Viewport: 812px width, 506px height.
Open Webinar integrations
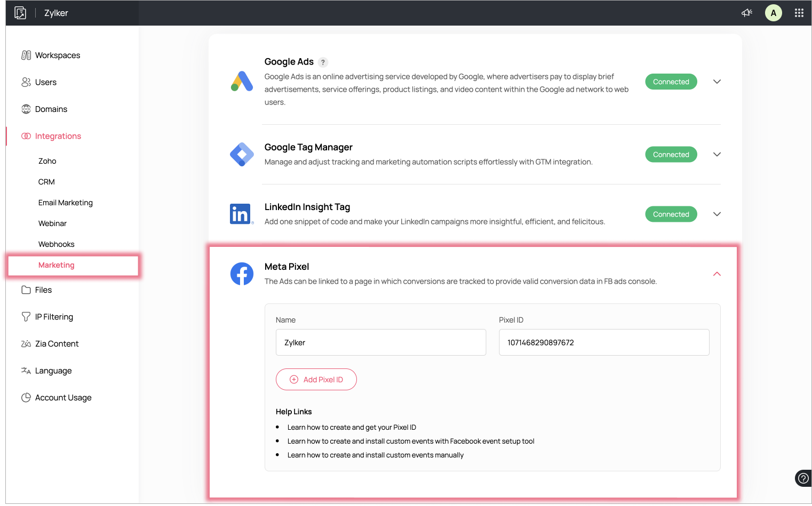(x=52, y=223)
